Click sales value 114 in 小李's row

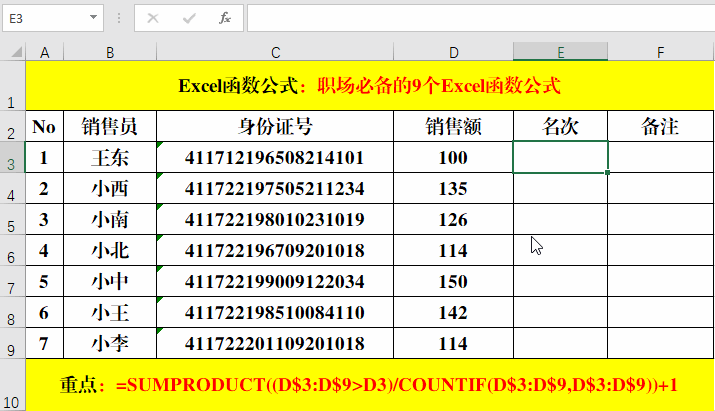pos(453,343)
